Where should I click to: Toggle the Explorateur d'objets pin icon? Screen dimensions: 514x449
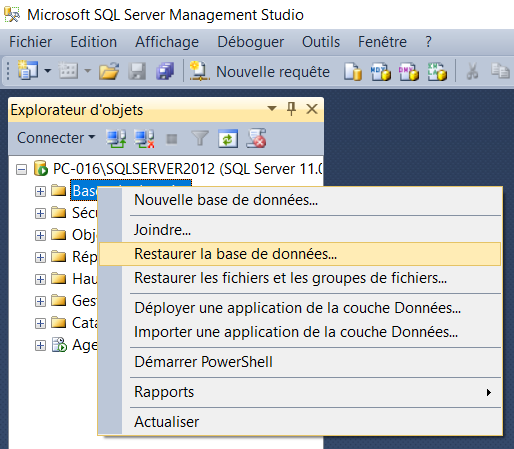tap(291, 109)
